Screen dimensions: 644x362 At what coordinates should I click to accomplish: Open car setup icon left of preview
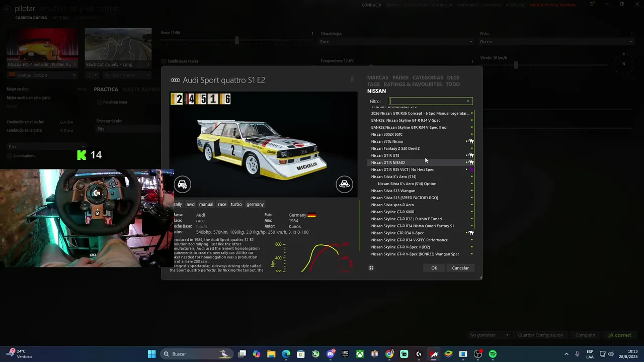pyautogui.click(x=183, y=185)
